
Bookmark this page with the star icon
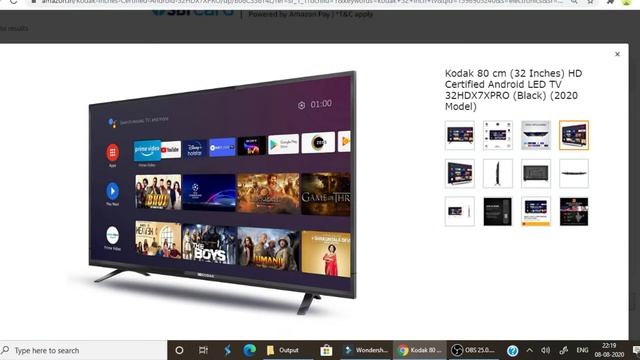click(590, 2)
